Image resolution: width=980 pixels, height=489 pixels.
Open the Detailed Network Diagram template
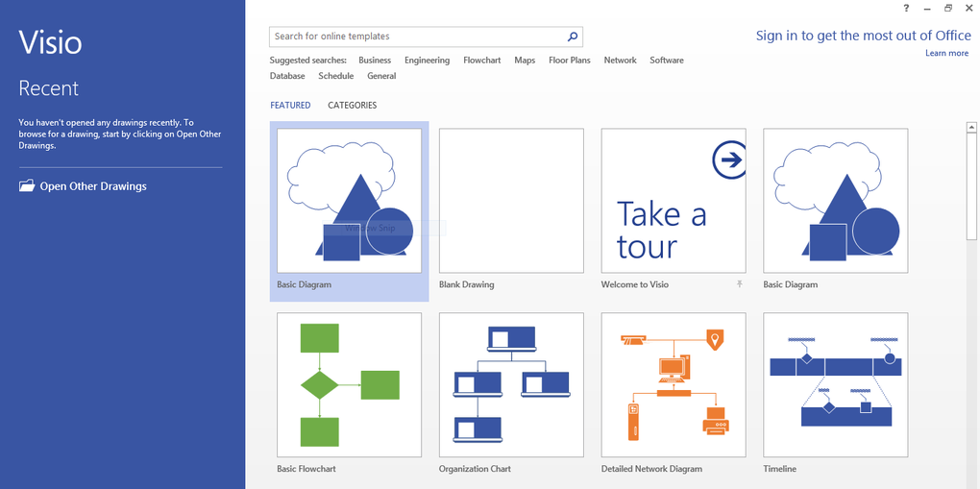[674, 384]
